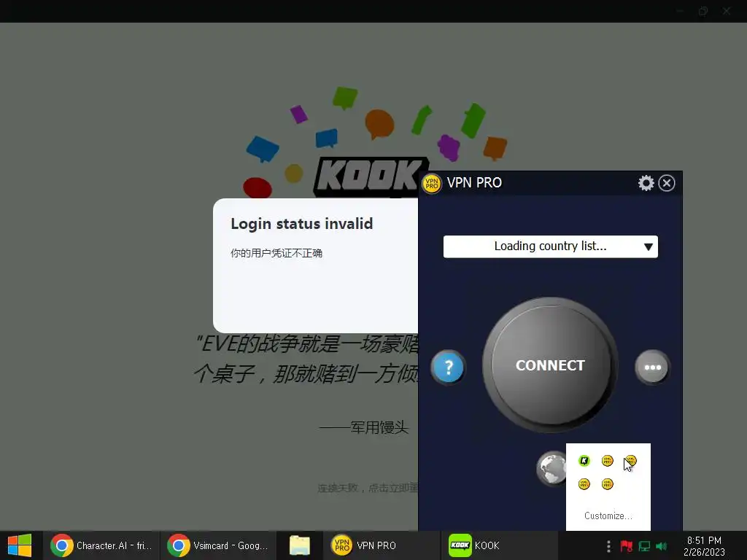Switch to Vsimcard Chrome taskbar window
This screenshot has width=747, height=560.
pyautogui.click(x=217, y=545)
